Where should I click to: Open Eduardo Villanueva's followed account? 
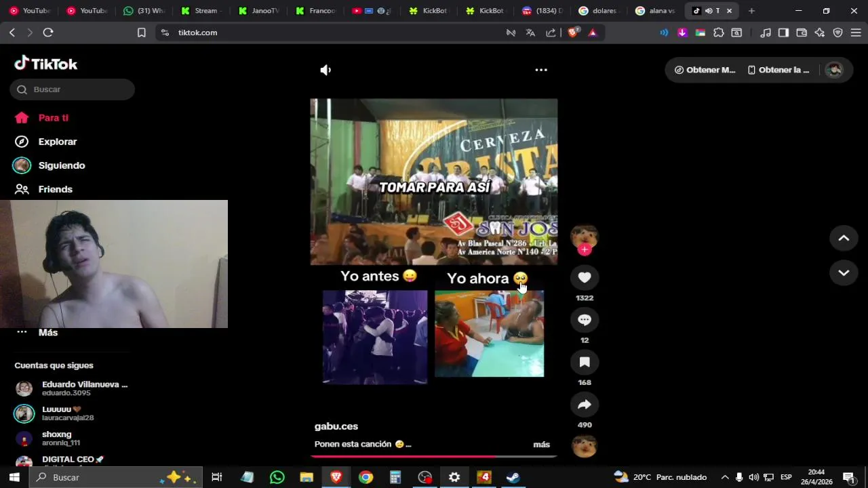coord(71,388)
